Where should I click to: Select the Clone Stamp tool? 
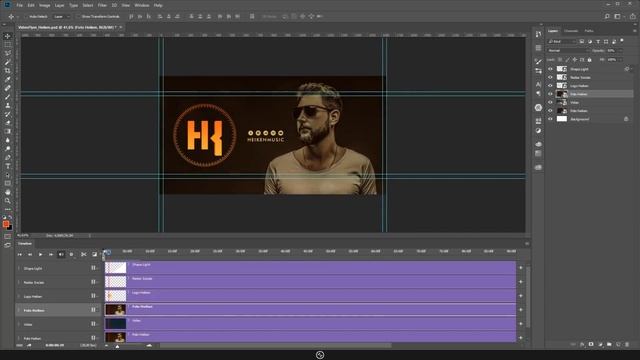click(7, 105)
